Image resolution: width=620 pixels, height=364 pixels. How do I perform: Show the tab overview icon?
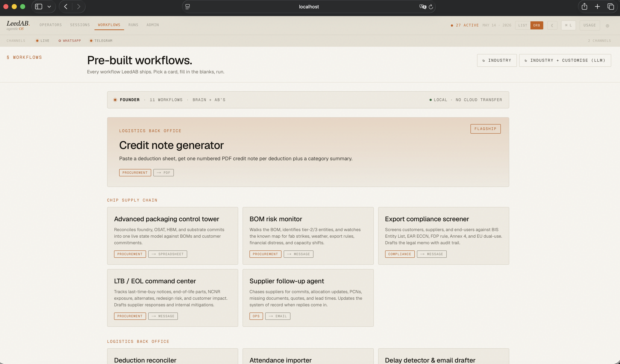pyautogui.click(x=611, y=7)
